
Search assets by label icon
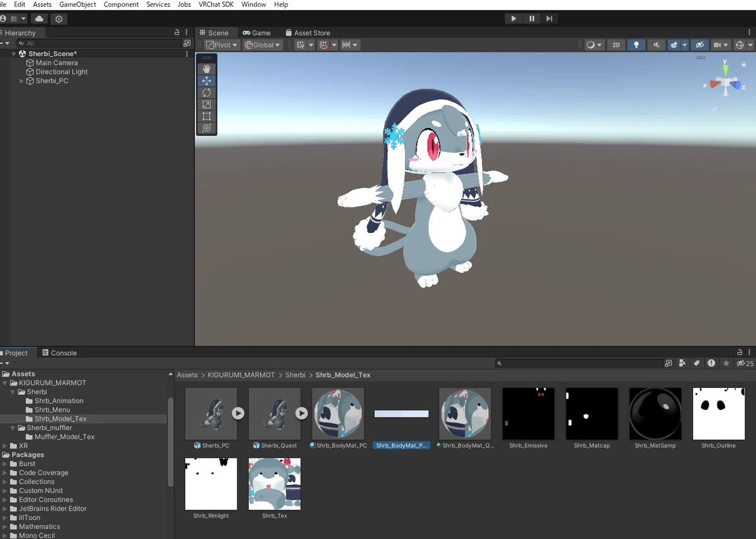pos(697,363)
